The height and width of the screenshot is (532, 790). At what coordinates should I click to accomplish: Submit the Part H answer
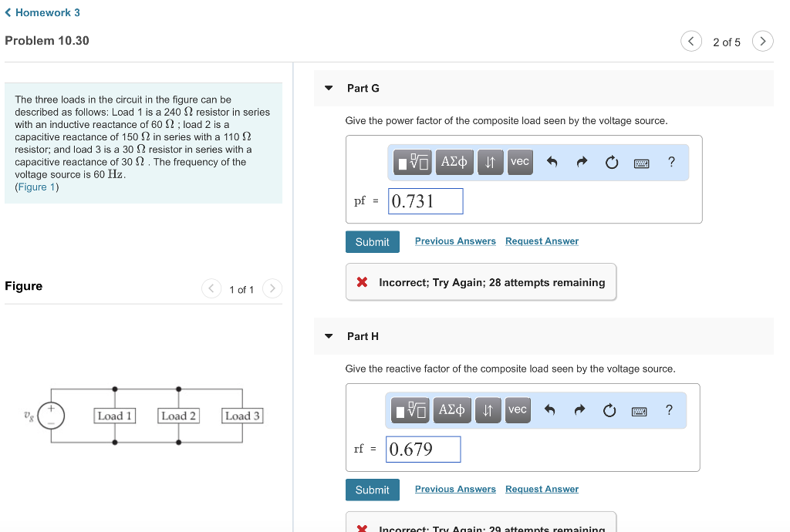coord(373,490)
